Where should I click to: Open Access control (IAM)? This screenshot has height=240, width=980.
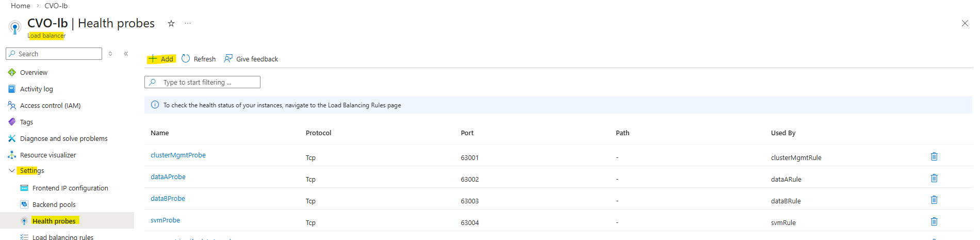pos(50,105)
